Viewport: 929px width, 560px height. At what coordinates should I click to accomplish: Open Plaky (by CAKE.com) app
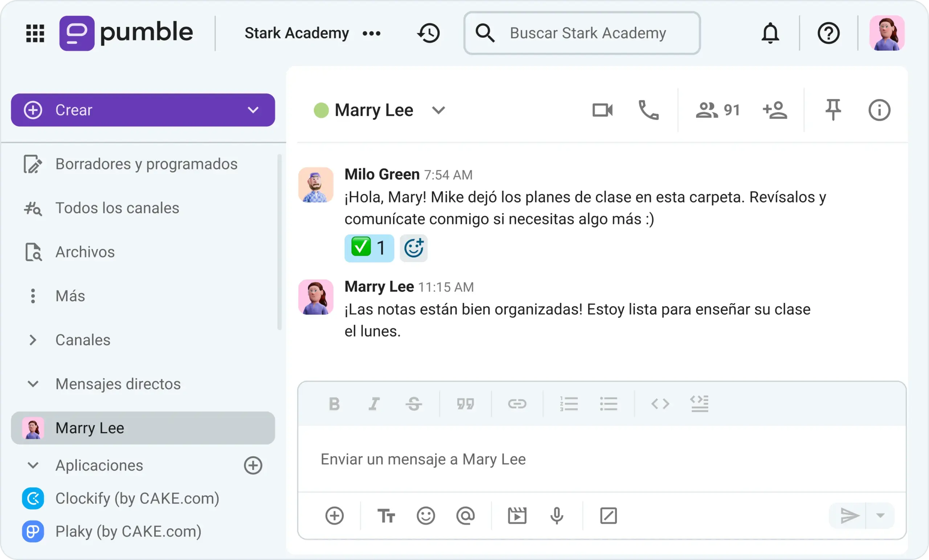pos(112,531)
